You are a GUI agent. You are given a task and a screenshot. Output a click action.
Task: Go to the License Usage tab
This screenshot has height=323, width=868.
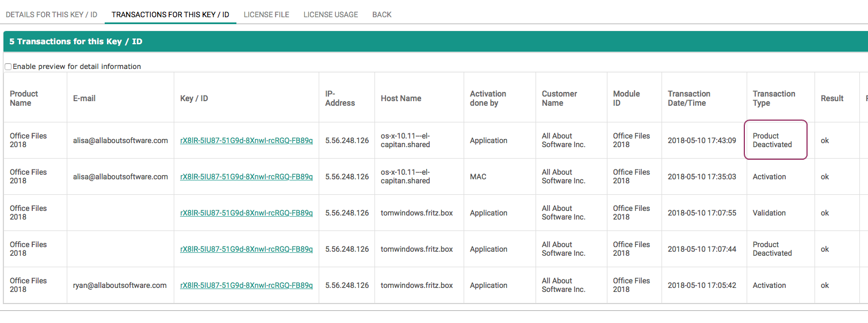pos(331,14)
